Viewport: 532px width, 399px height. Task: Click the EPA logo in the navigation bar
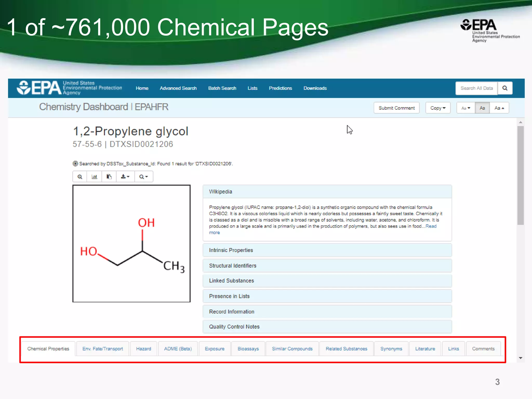(69, 88)
